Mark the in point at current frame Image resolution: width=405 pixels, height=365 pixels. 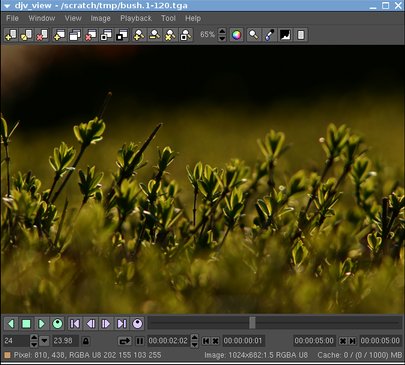point(206,341)
